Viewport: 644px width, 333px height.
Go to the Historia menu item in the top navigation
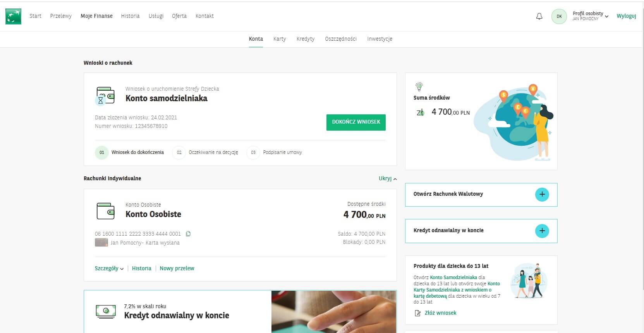point(130,16)
